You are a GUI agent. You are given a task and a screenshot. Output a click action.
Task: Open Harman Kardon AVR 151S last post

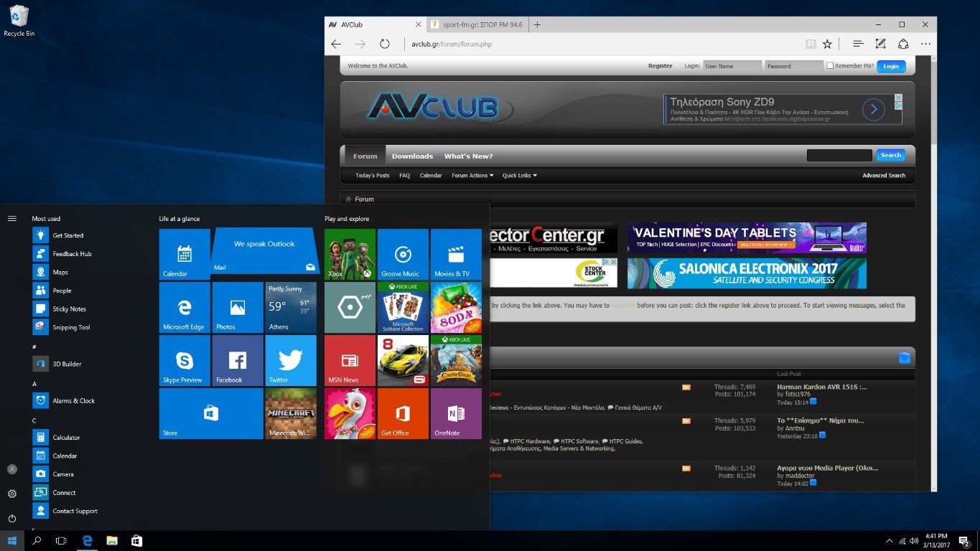(x=822, y=387)
